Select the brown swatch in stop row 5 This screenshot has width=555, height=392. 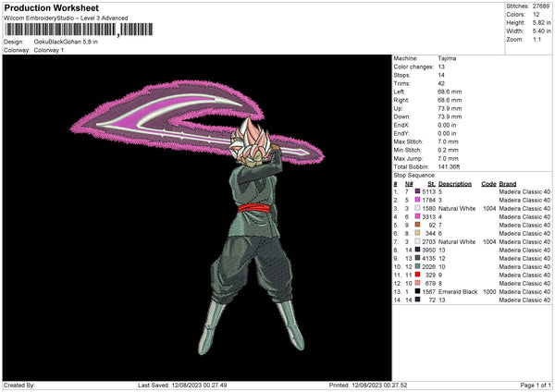click(x=418, y=225)
